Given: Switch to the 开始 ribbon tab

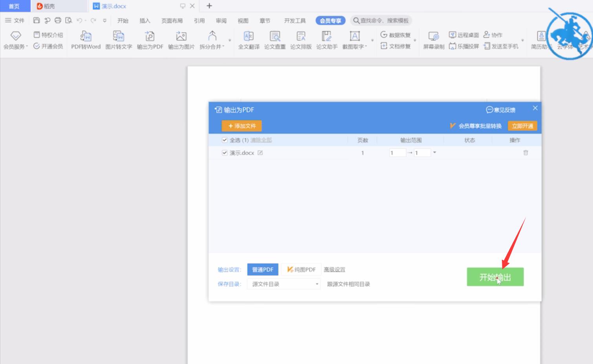Looking at the screenshot, I should point(123,20).
